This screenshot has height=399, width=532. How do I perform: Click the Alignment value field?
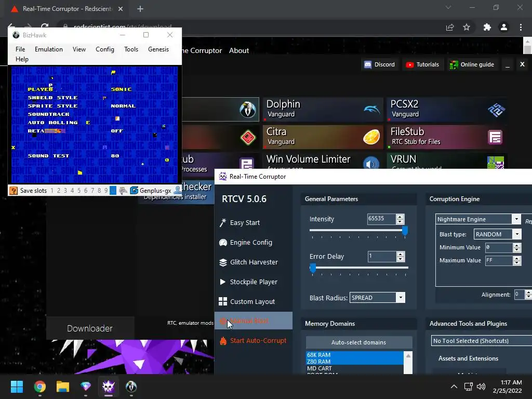coord(520,295)
